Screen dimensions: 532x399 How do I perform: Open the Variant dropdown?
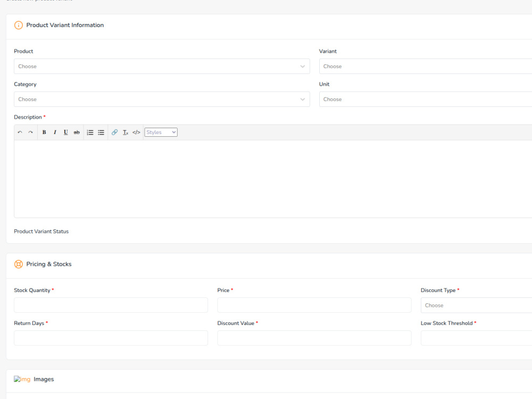[x=426, y=66]
